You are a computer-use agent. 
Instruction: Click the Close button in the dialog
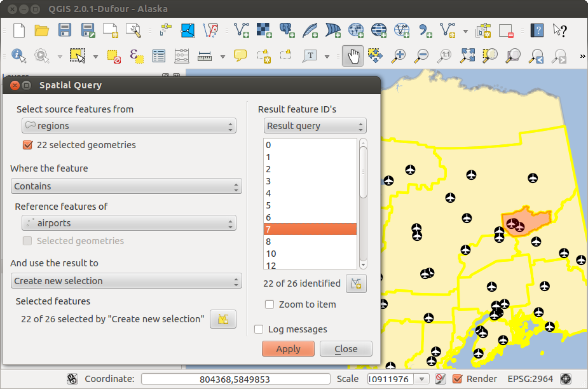346,349
